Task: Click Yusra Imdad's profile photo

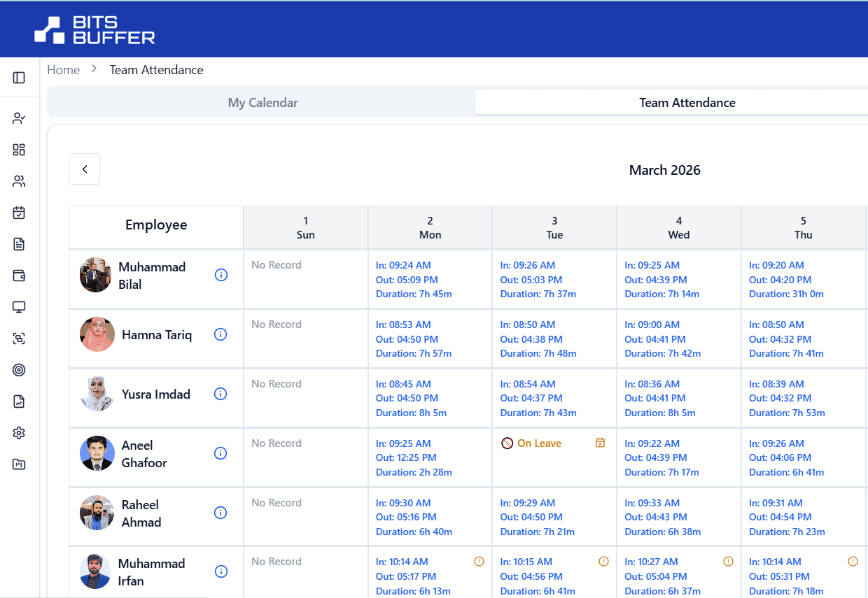Action: point(97,394)
